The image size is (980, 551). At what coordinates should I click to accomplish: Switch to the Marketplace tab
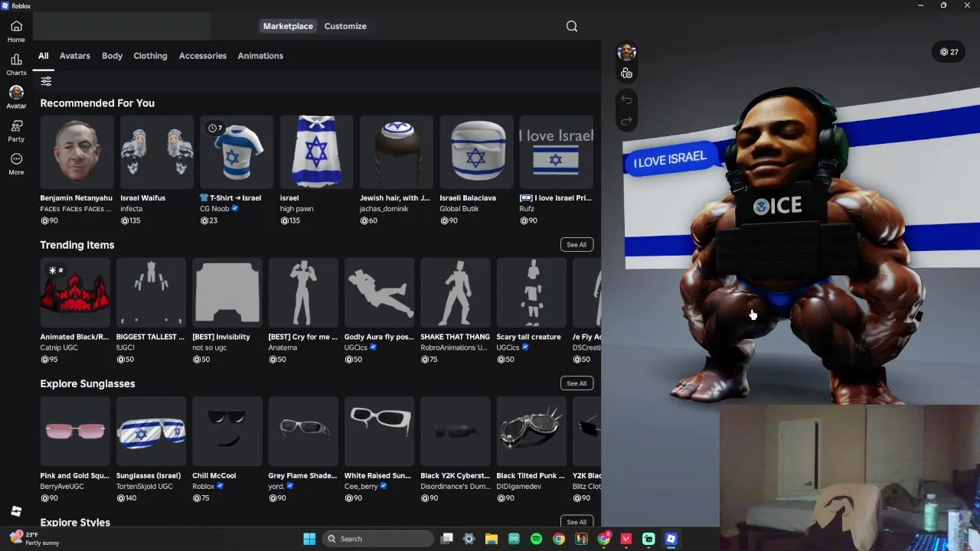coord(288,26)
